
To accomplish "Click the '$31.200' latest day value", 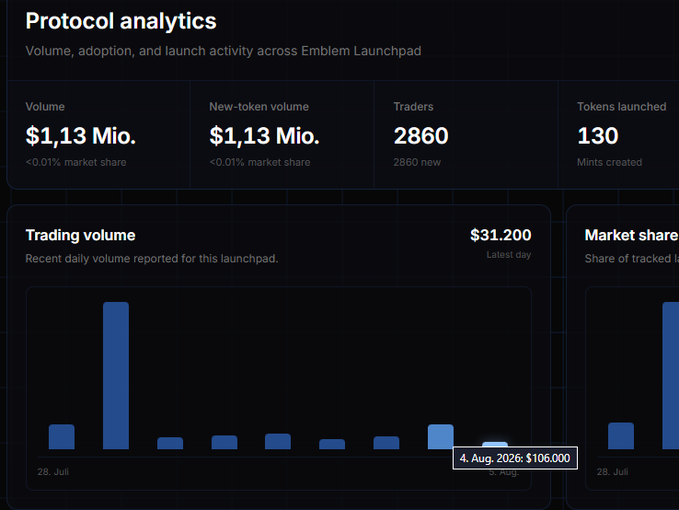I will tap(501, 235).
